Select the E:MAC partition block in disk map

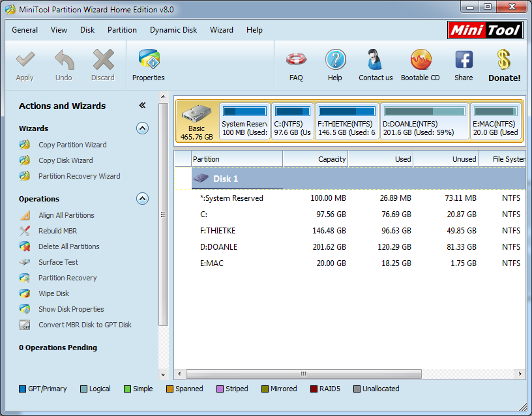[x=496, y=121]
